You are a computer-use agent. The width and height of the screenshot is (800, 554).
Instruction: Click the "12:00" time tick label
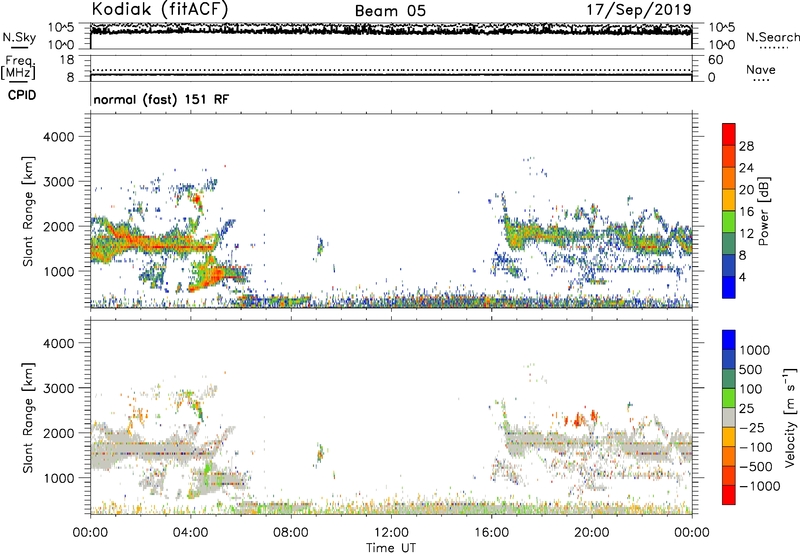click(x=391, y=533)
